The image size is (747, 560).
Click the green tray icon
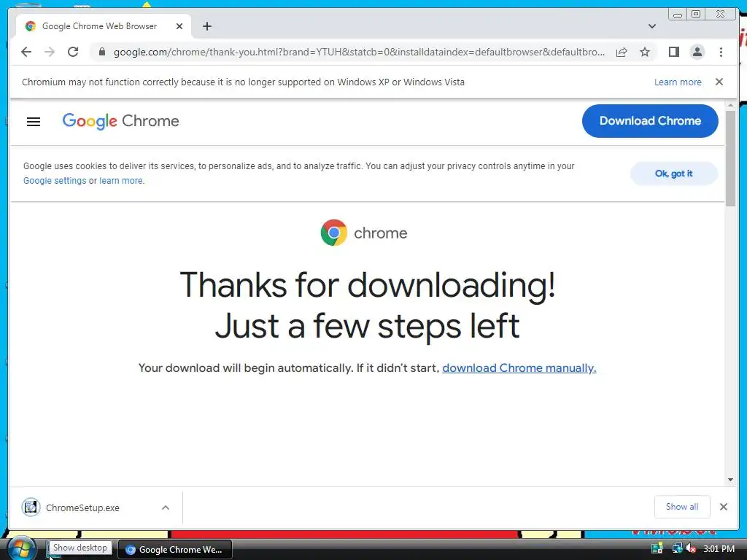(657, 548)
